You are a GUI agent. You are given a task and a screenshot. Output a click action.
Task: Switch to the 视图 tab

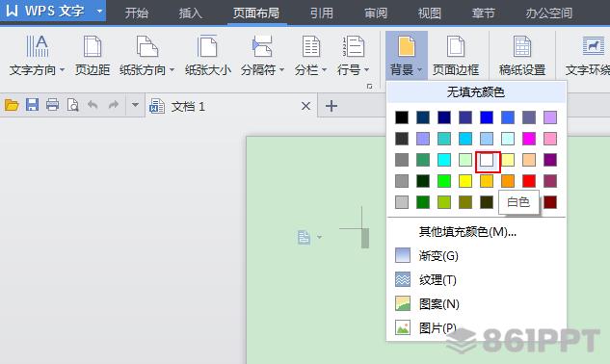(430, 13)
